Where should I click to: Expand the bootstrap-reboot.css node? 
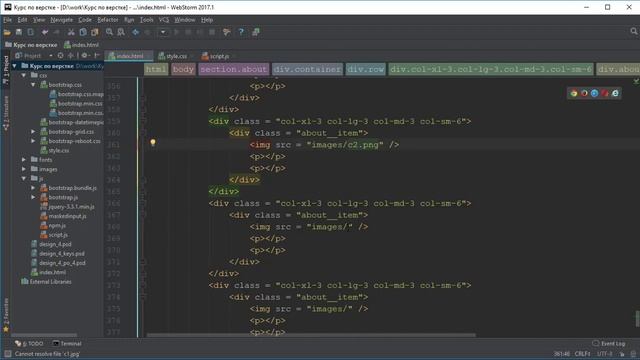pyautogui.click(x=33, y=141)
